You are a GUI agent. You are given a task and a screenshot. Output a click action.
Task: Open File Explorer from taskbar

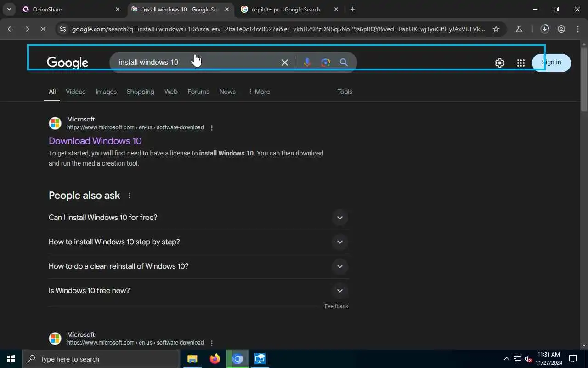[x=192, y=359]
